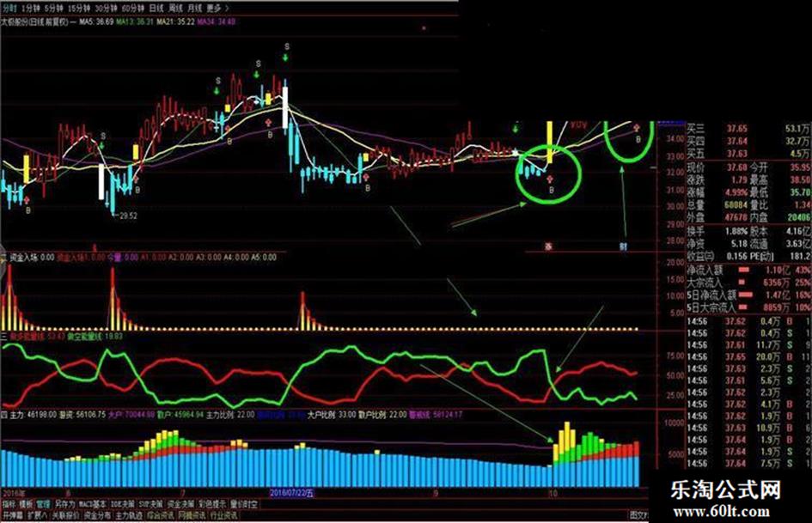Viewport: 812px width, 523px height.
Task: Select the 5分钟 timeframe
Action: pyautogui.click(x=54, y=9)
